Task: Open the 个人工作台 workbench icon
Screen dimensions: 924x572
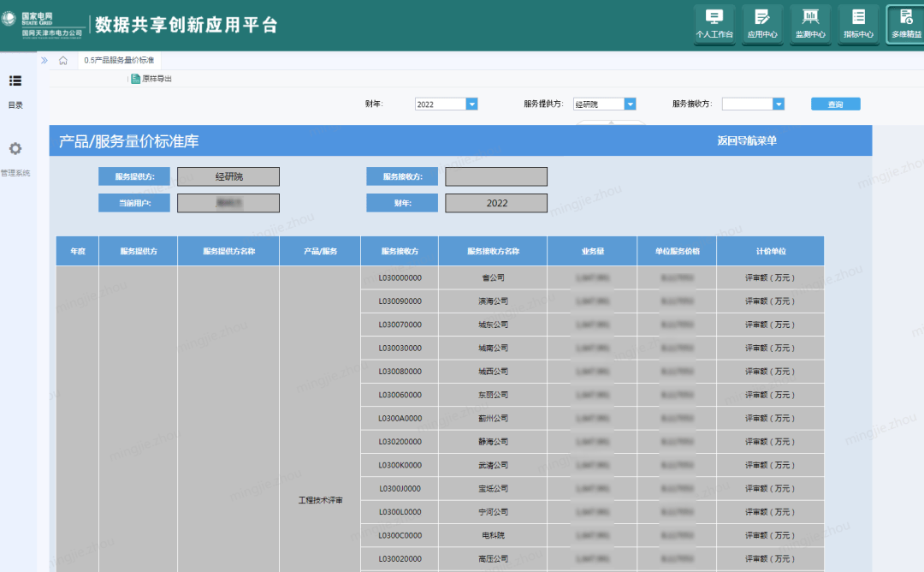Action: [x=714, y=24]
